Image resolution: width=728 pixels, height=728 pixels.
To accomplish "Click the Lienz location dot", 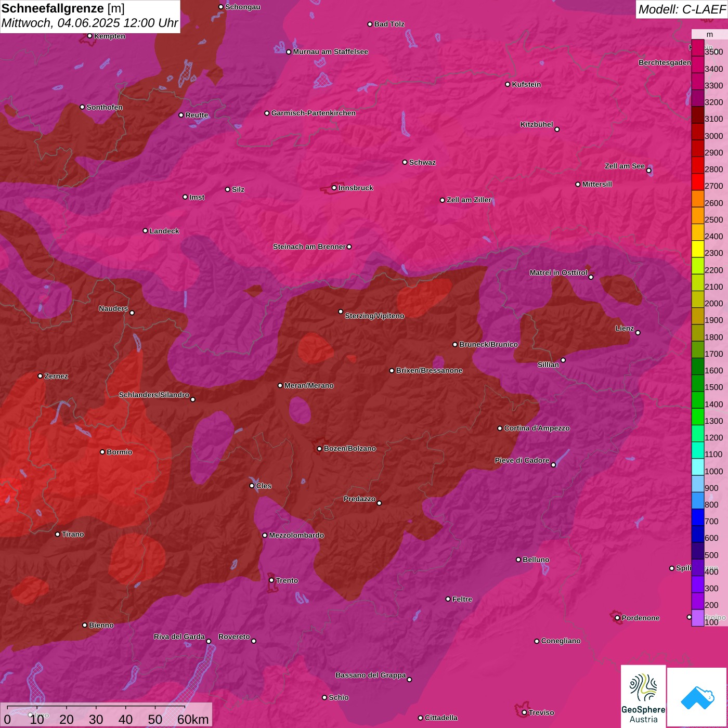I will (x=638, y=333).
